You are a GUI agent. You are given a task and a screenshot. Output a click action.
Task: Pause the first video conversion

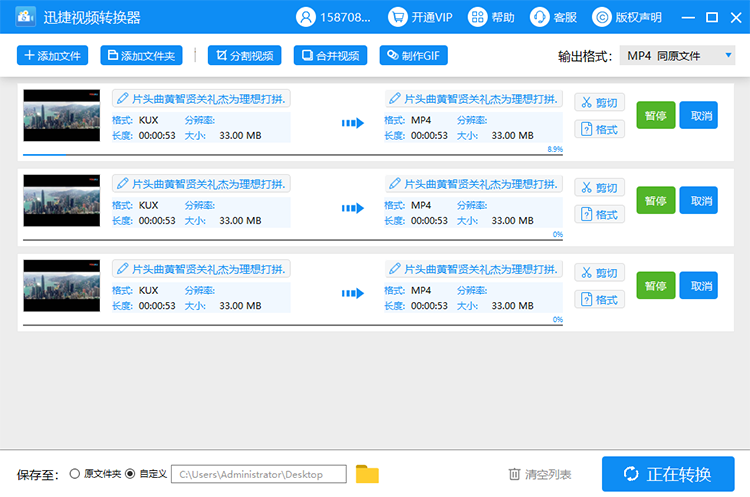point(655,116)
